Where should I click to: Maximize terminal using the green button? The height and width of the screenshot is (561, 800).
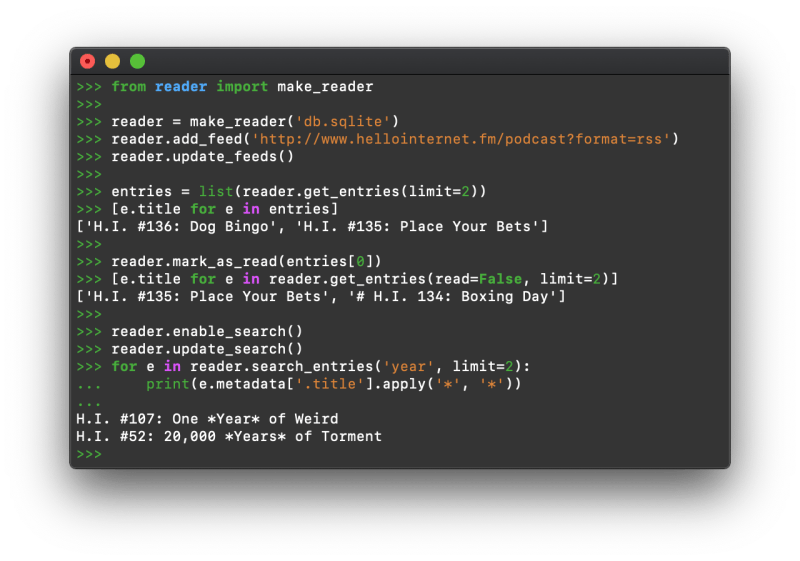point(137,61)
